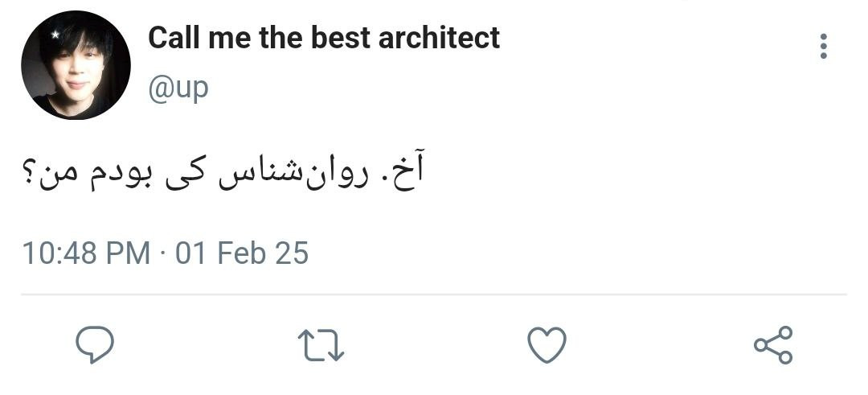Open tweet details via 10:48 PM timestamp
The height and width of the screenshot is (395, 868).
click(x=86, y=253)
